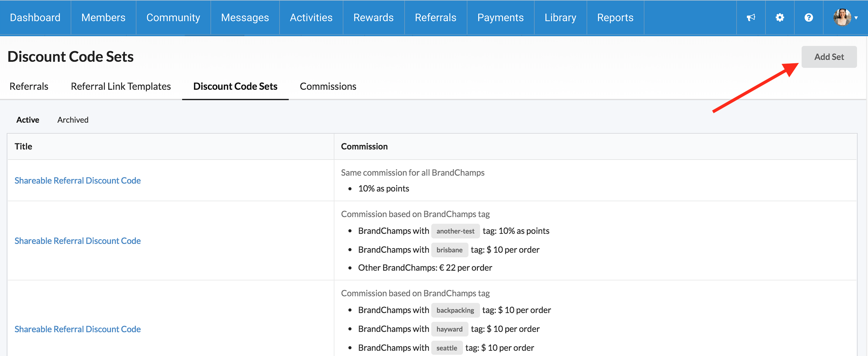This screenshot has height=356, width=868.
Task: Go to Payments in navigation bar
Action: point(500,18)
